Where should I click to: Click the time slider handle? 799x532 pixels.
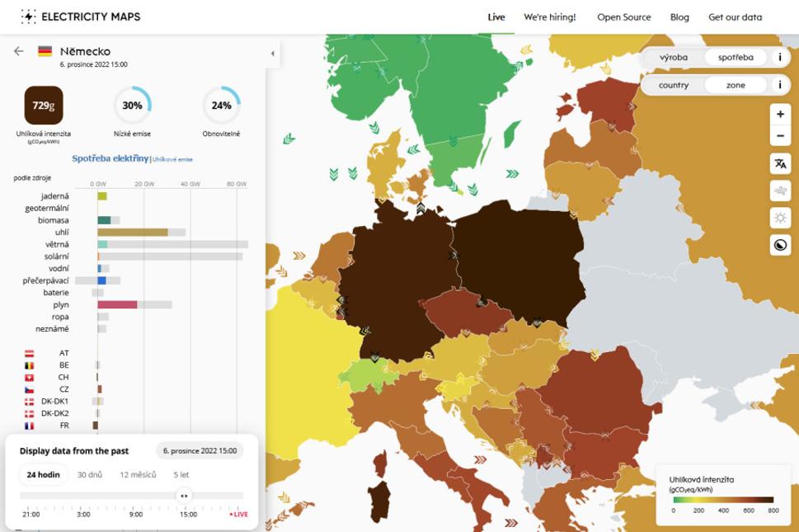[184, 496]
